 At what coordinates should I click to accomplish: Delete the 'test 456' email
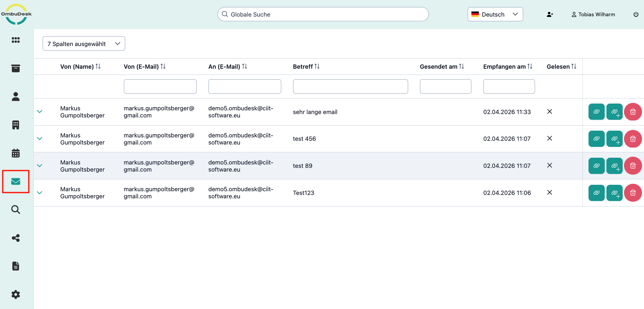click(633, 139)
